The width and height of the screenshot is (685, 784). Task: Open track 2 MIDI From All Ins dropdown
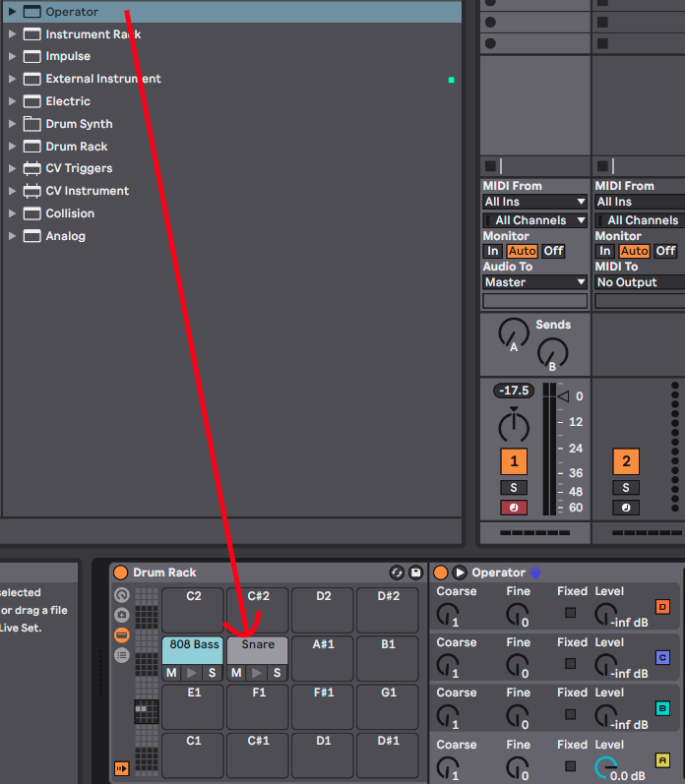click(640, 202)
